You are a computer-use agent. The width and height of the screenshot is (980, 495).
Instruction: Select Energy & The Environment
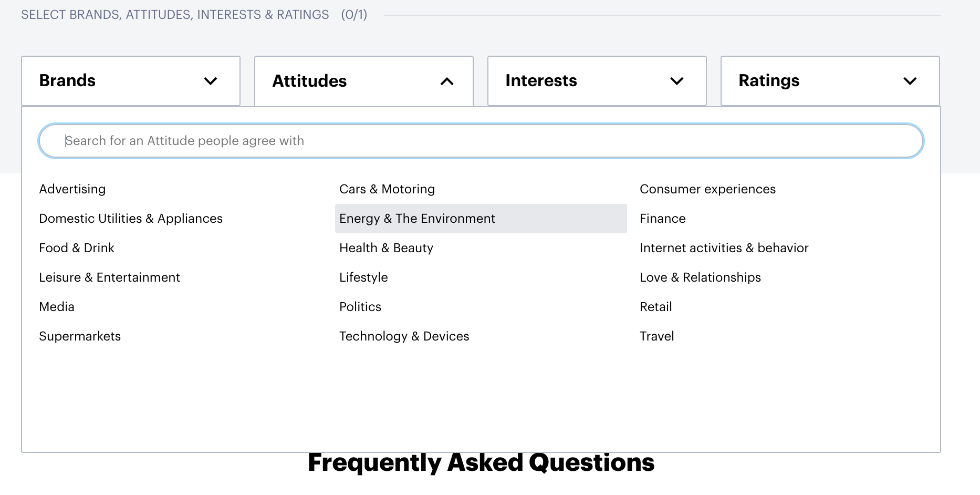point(481,219)
